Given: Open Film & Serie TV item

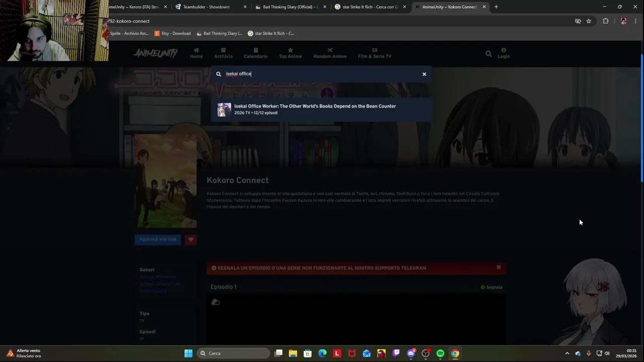Looking at the screenshot, I should click(x=374, y=53).
